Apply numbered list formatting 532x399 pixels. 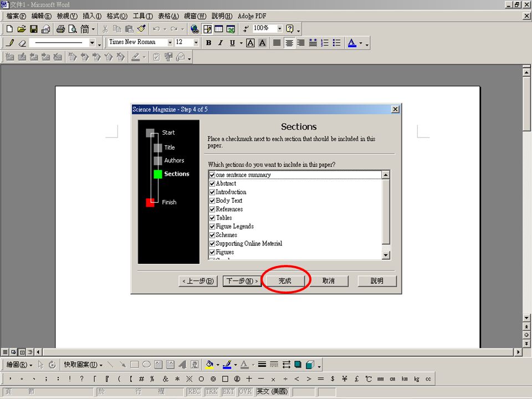325,43
